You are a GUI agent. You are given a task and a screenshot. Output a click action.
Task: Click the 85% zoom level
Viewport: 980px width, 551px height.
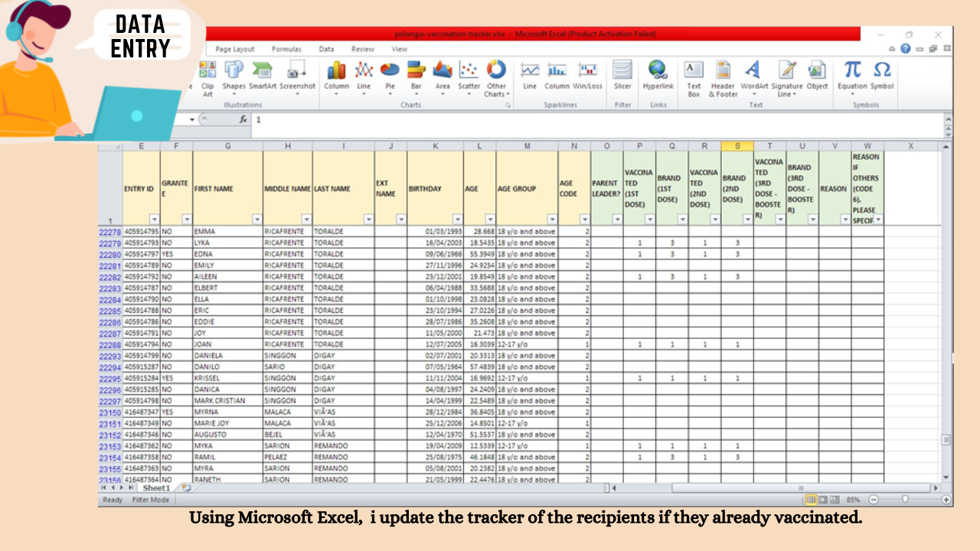click(x=854, y=500)
